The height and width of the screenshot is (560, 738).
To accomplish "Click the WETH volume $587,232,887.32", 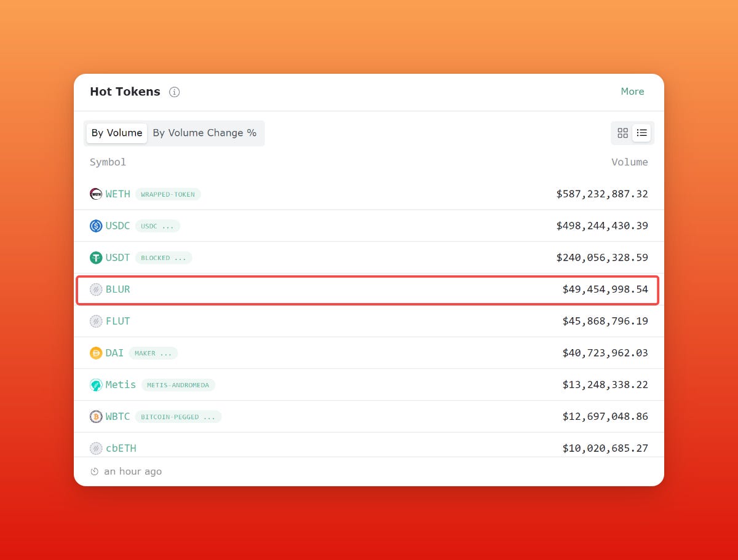I will coord(602,194).
